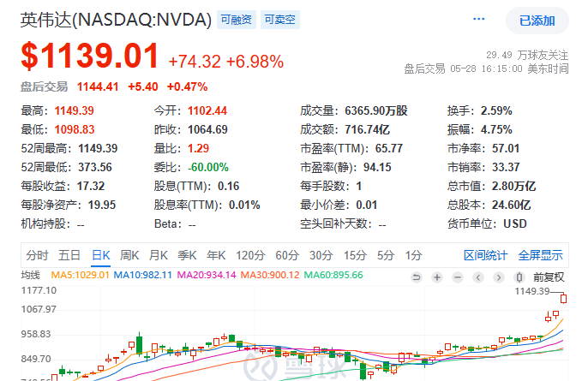Click the 成交额 value 716.74亿
Image resolution: width=588 pixels, height=381 pixels.
pos(368,129)
